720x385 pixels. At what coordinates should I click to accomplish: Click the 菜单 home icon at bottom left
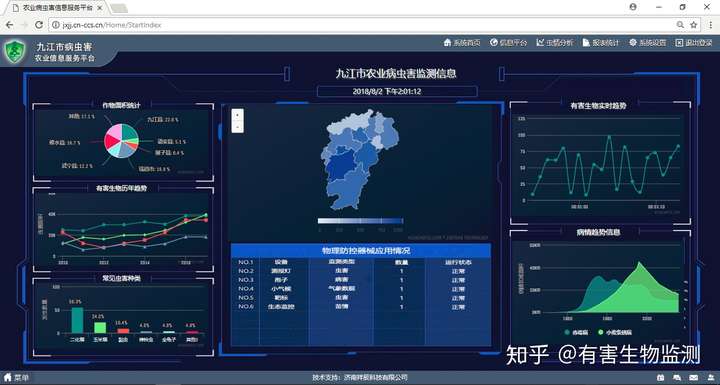(8, 378)
